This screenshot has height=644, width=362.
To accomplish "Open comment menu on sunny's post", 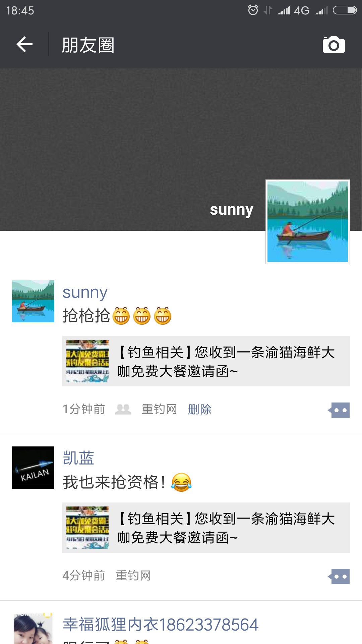I will 339,410.
